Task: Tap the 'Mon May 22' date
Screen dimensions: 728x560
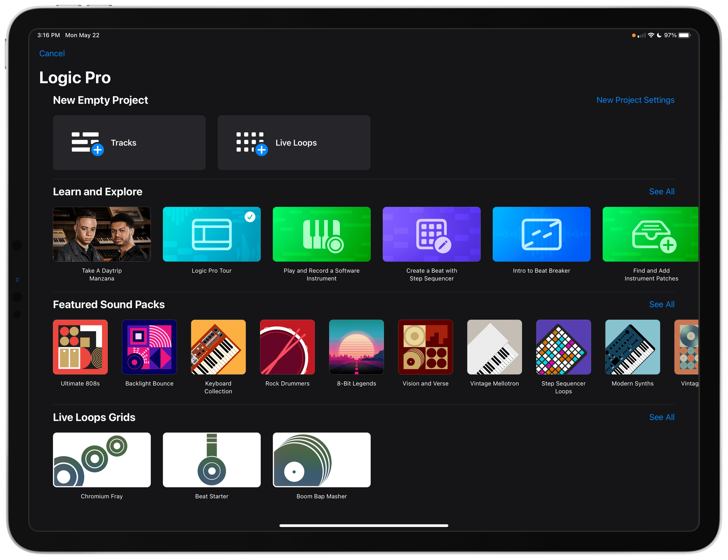Action: tap(82, 35)
